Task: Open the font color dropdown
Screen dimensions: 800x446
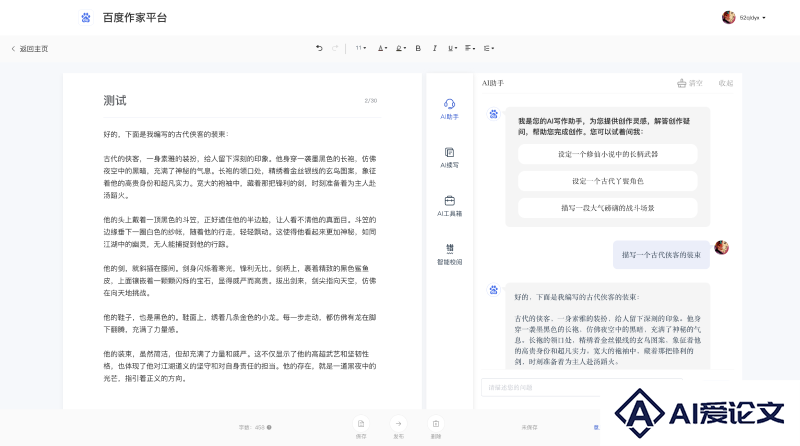Action: coord(382,48)
